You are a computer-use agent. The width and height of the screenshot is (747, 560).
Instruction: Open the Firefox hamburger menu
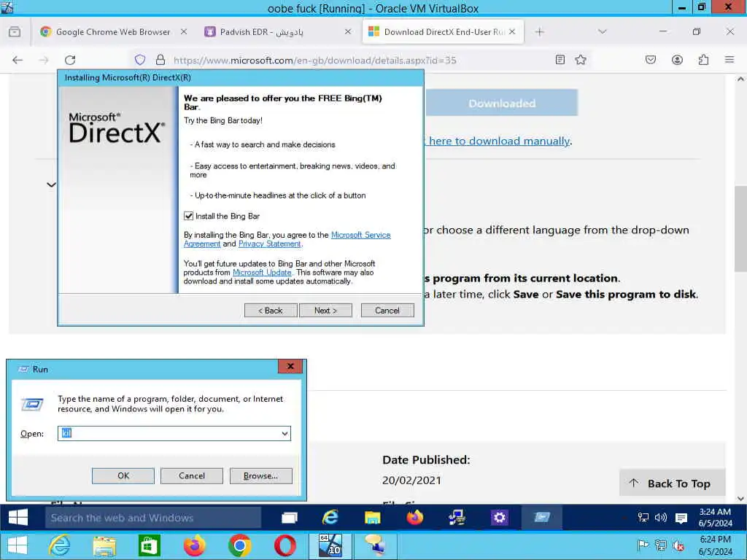coord(729,60)
